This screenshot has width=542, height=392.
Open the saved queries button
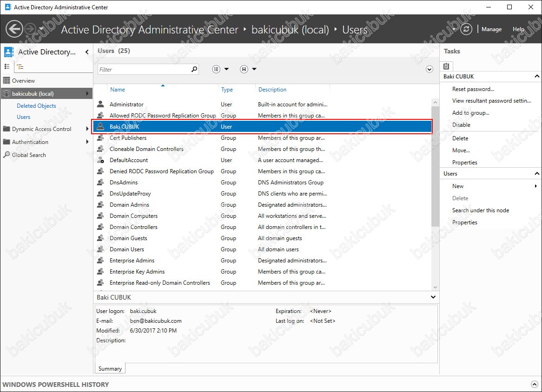[244, 69]
